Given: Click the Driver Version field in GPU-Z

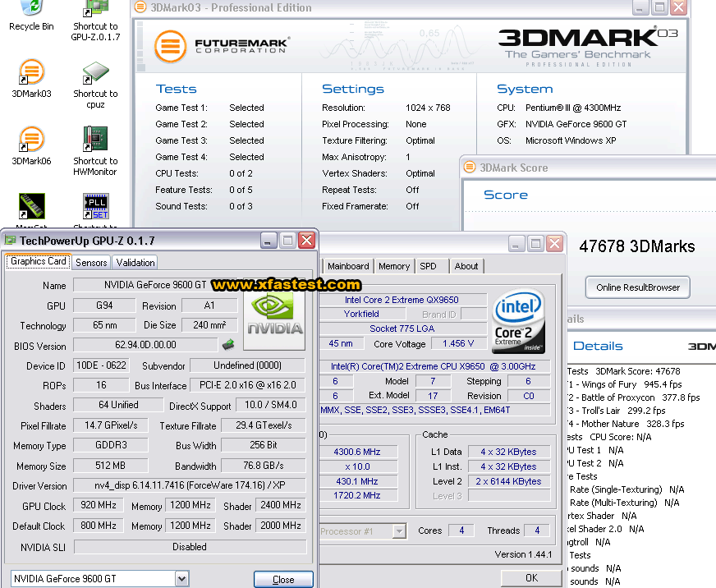Looking at the screenshot, I should (190, 485).
